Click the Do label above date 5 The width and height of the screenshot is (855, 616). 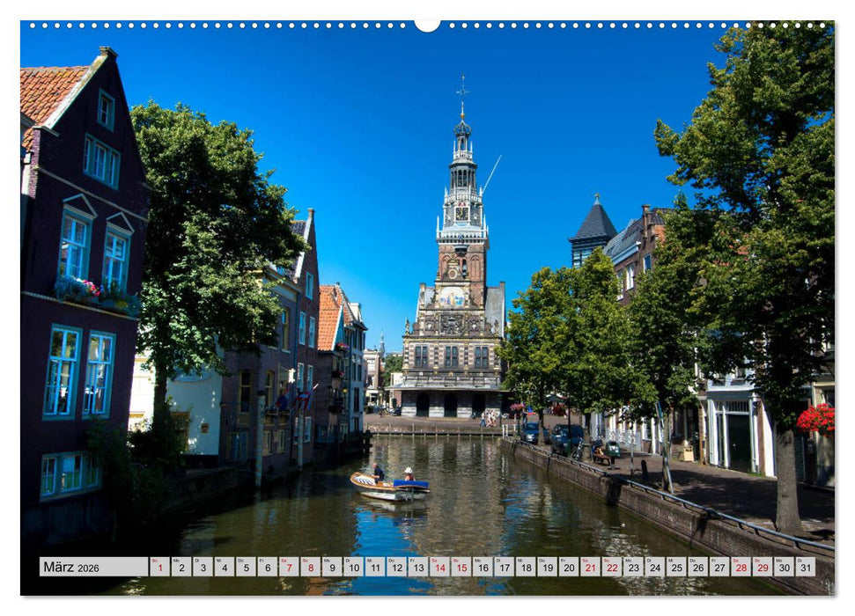242,561
